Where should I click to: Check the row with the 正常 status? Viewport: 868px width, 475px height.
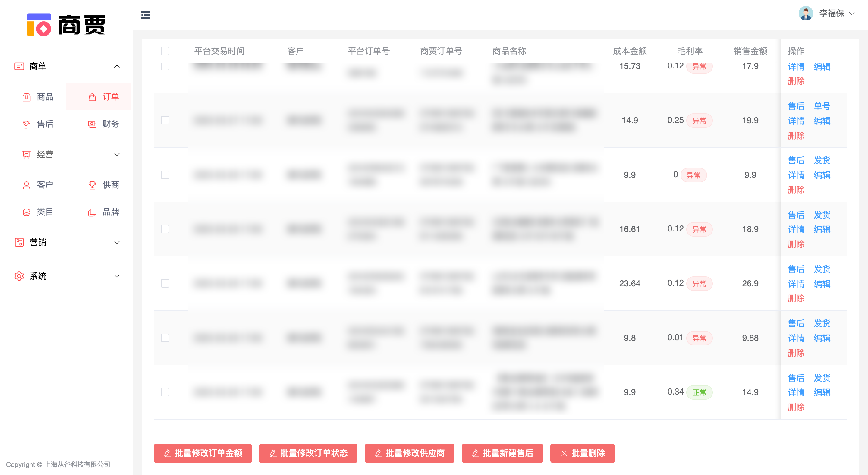pos(165,392)
